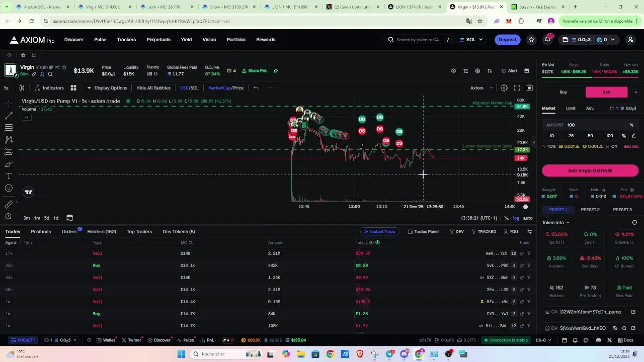
Task: Open the Fibonacci/horizontal lines tool
Action: tap(9, 128)
